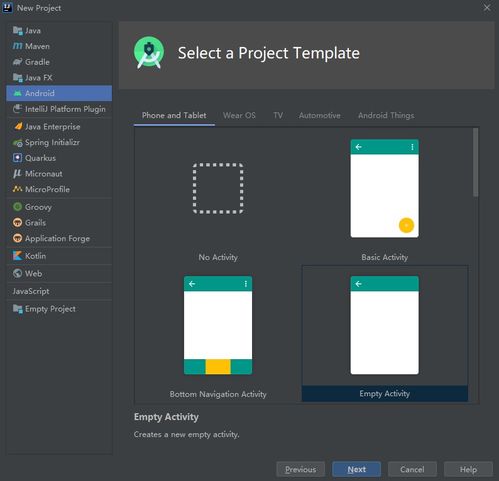Select Empty Project in the sidebar

(x=44, y=309)
